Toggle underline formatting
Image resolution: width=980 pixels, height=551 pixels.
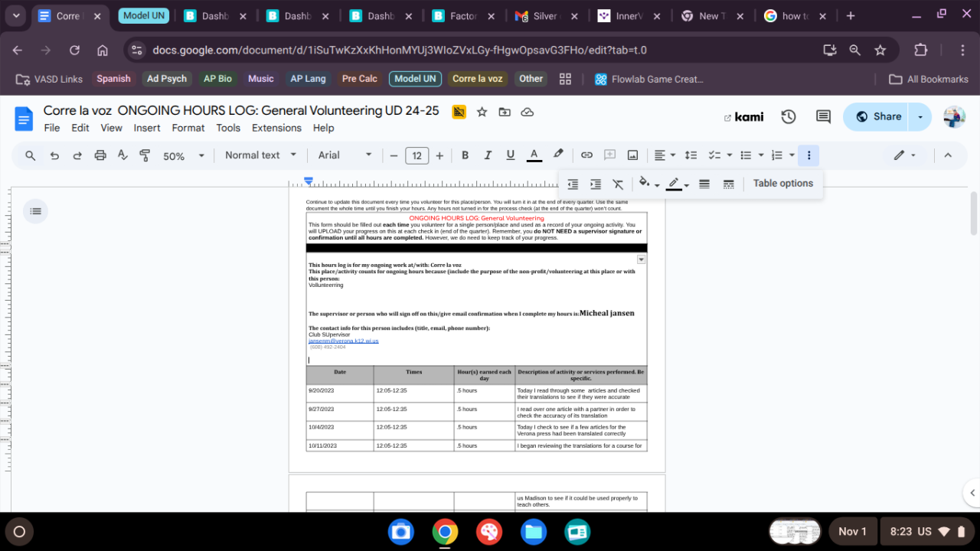[511, 155]
